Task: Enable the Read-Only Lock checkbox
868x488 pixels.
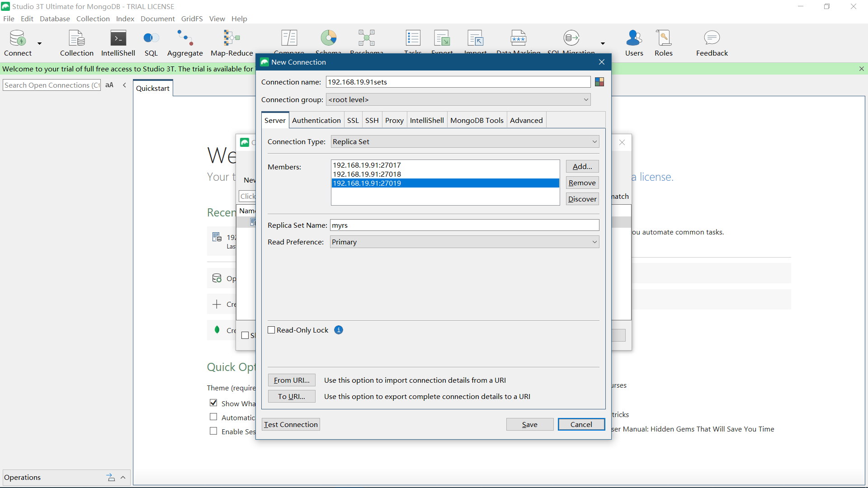Action: [x=271, y=330]
